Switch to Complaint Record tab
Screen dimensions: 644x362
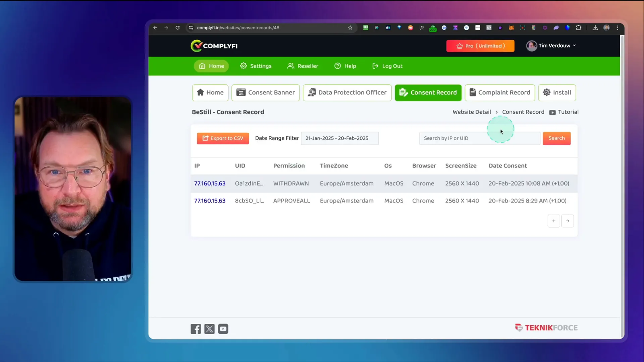(x=500, y=93)
